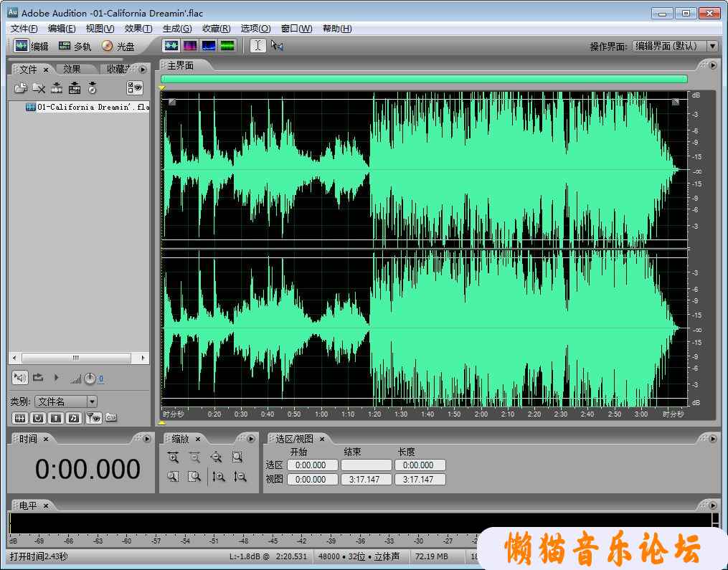Close the 缩放 panel
Screen dimensions: 728x570
(x=198, y=439)
